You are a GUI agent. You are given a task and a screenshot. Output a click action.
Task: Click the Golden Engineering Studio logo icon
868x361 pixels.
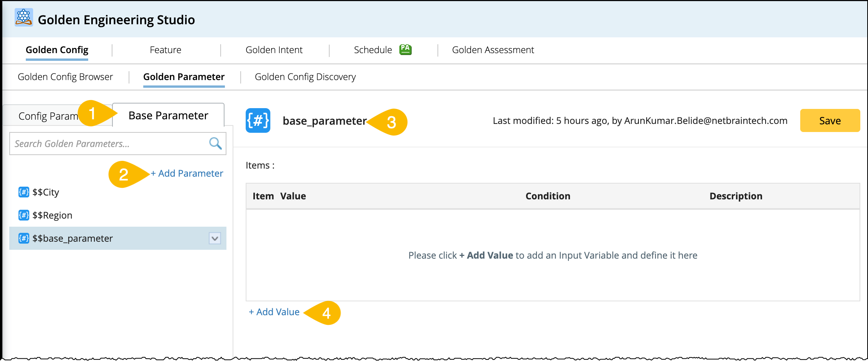(24, 17)
